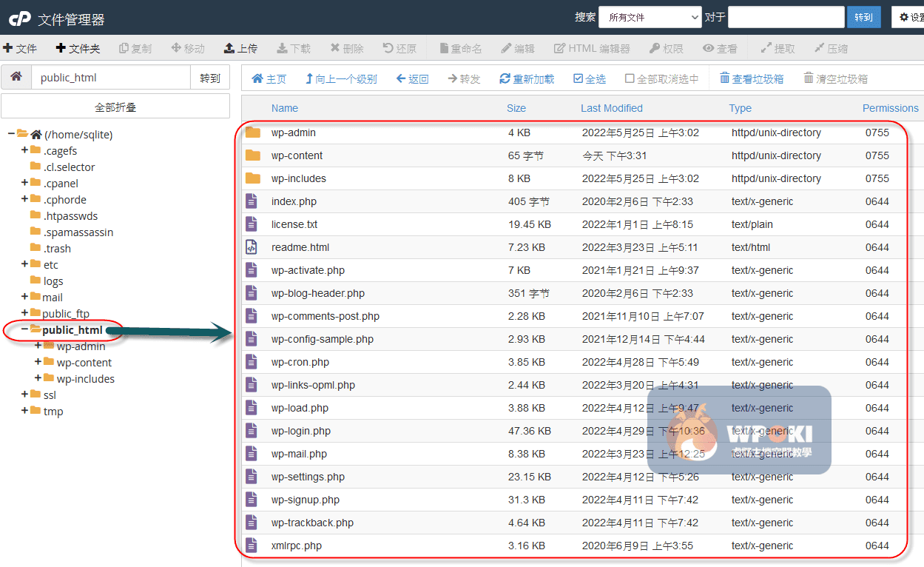Image resolution: width=924 pixels, height=567 pixels.
Task: Click the wp-login.php file icon
Action: (x=252, y=431)
